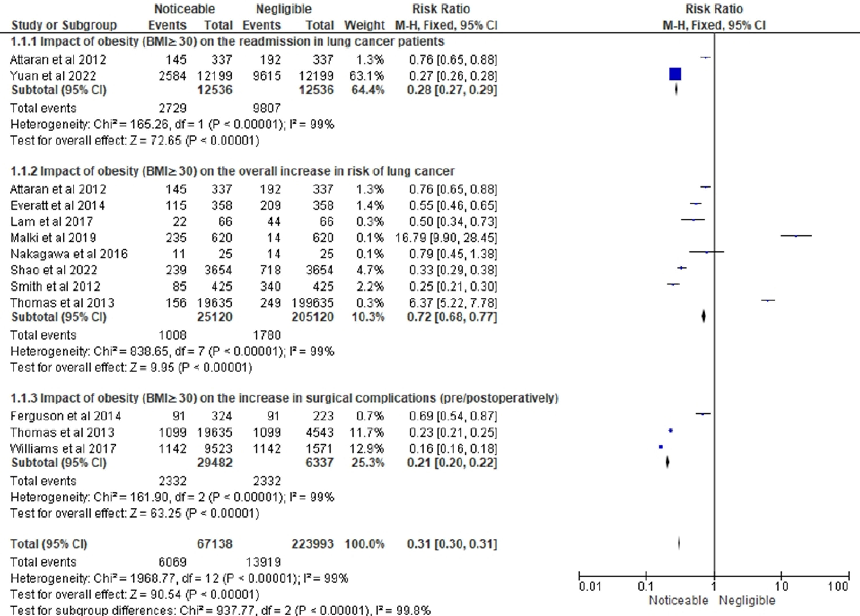Click the heterogeneity line 'Chi² = 1968.77'

pos(179,578)
